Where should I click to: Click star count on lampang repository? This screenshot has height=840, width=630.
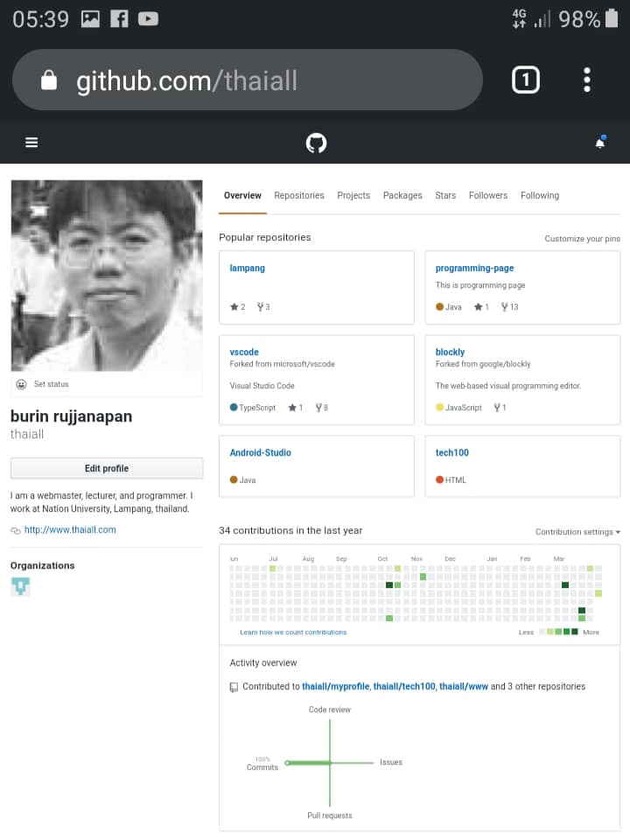click(x=237, y=307)
